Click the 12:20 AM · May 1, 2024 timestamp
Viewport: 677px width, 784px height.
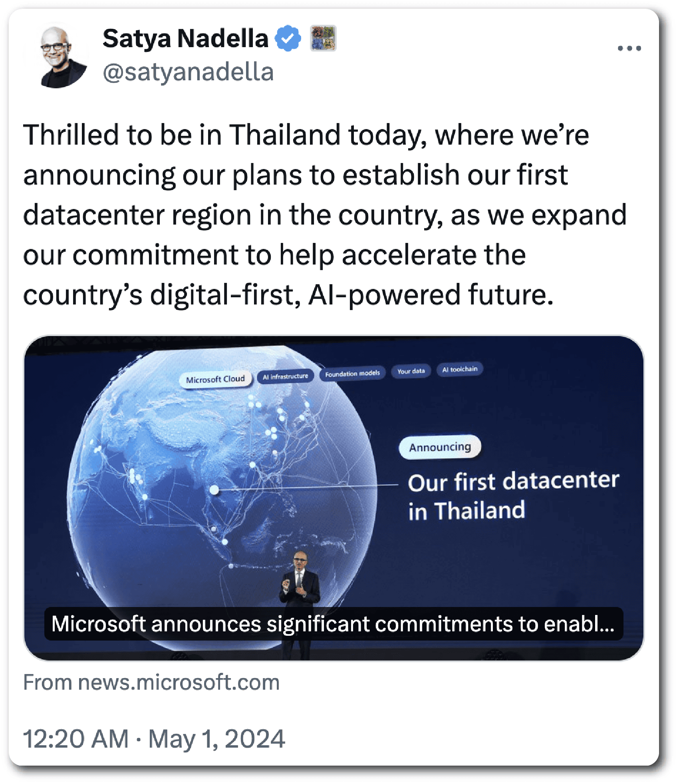(x=154, y=738)
